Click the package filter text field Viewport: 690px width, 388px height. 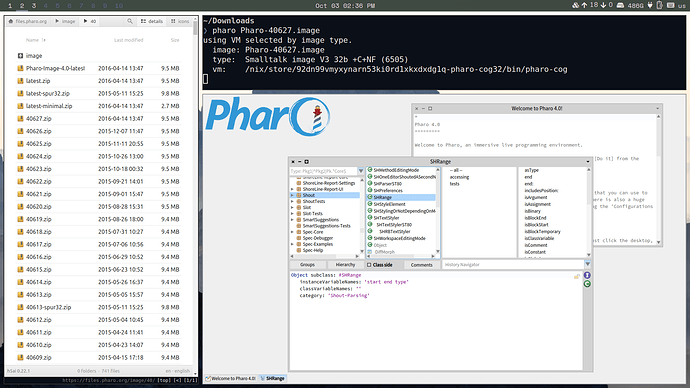323,171
